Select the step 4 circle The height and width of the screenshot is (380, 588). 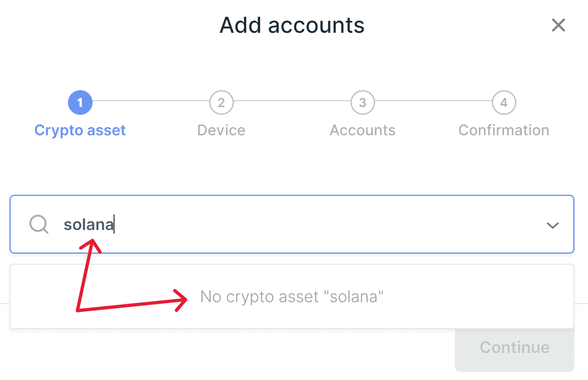[504, 102]
